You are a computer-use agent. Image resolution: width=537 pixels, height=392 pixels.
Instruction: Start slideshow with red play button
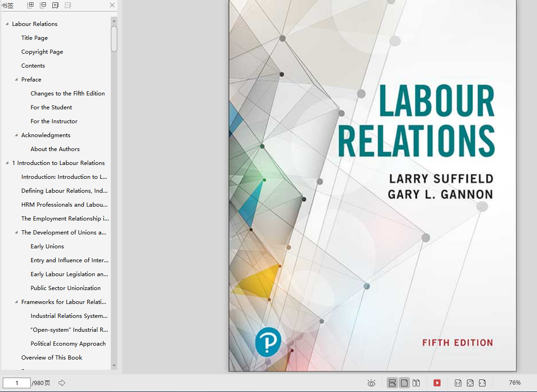coord(437,383)
